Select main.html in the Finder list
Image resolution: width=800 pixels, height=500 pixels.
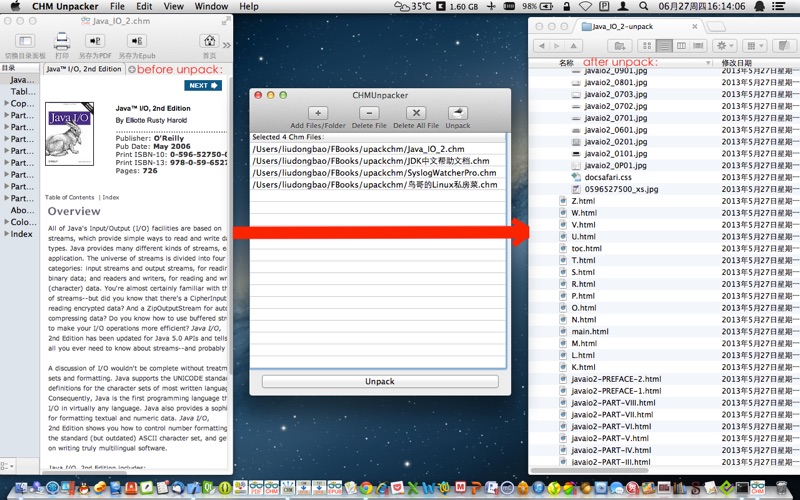(x=590, y=331)
